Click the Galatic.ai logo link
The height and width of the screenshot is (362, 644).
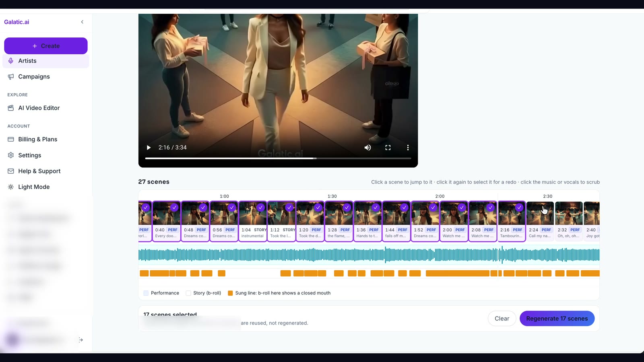tap(17, 22)
